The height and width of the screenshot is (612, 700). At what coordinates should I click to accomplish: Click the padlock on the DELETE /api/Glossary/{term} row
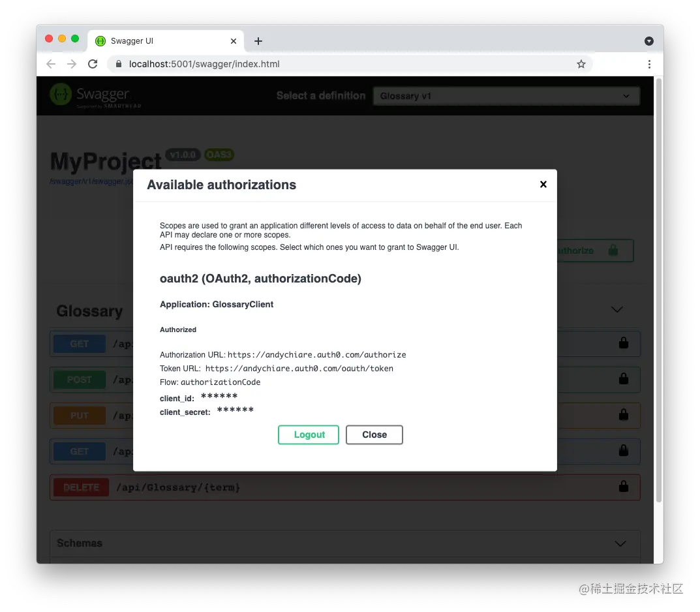[x=623, y=487]
